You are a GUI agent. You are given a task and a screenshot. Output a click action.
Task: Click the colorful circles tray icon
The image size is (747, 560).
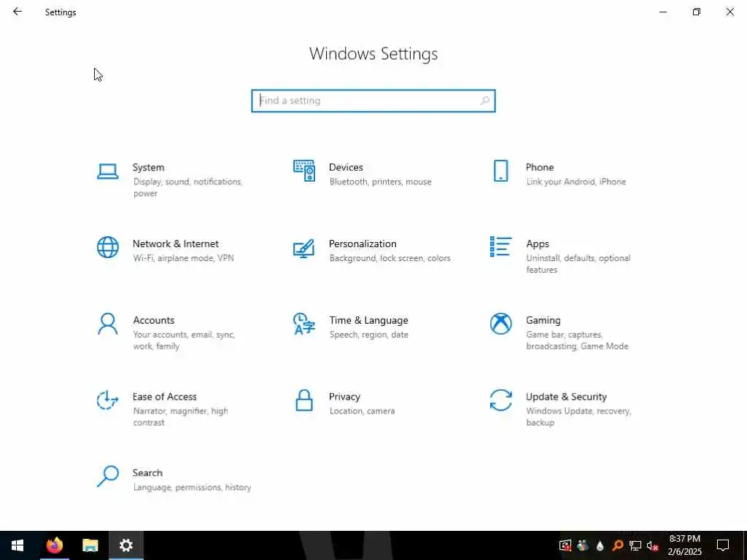pos(583,545)
